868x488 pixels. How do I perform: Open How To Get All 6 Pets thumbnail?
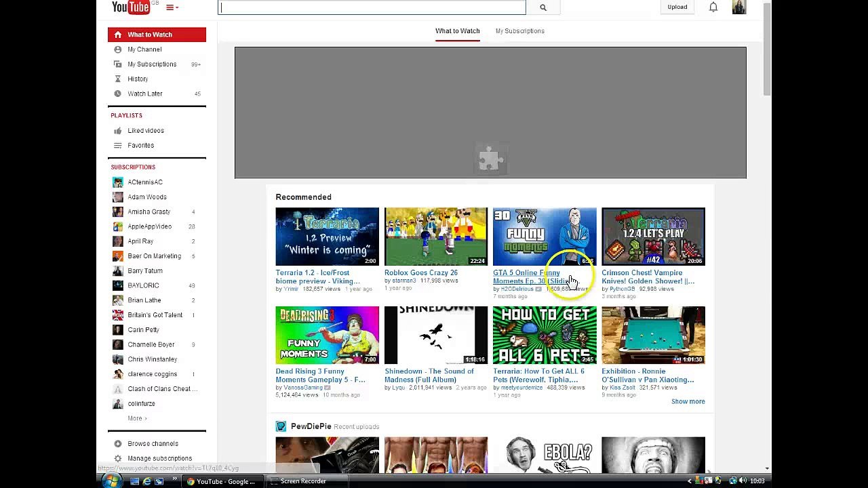tap(545, 335)
